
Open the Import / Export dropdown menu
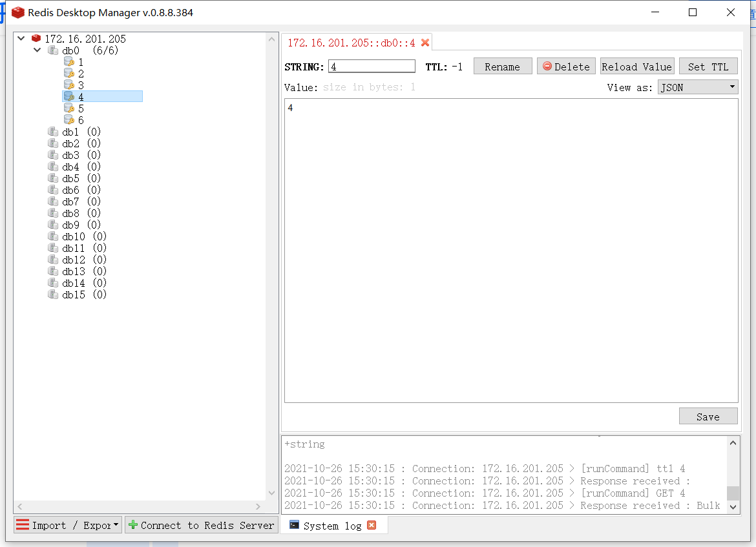pyautogui.click(x=67, y=525)
